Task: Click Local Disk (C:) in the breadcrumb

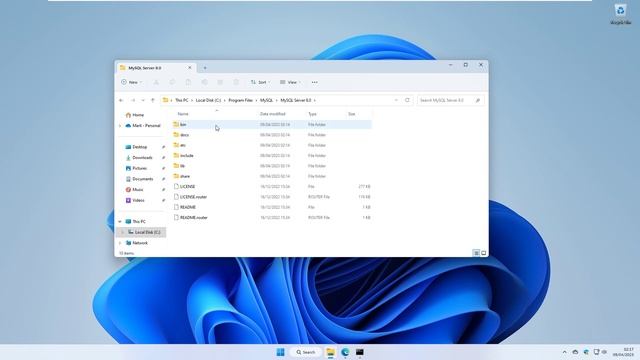Action: pos(208,100)
